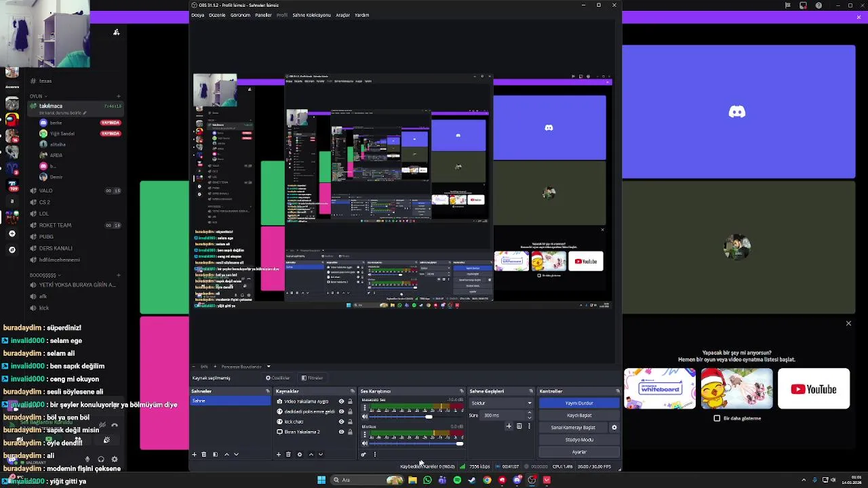The width and height of the screenshot is (868, 488).
Task: Open the Dosya menu in OBS
Action: pyautogui.click(x=197, y=15)
